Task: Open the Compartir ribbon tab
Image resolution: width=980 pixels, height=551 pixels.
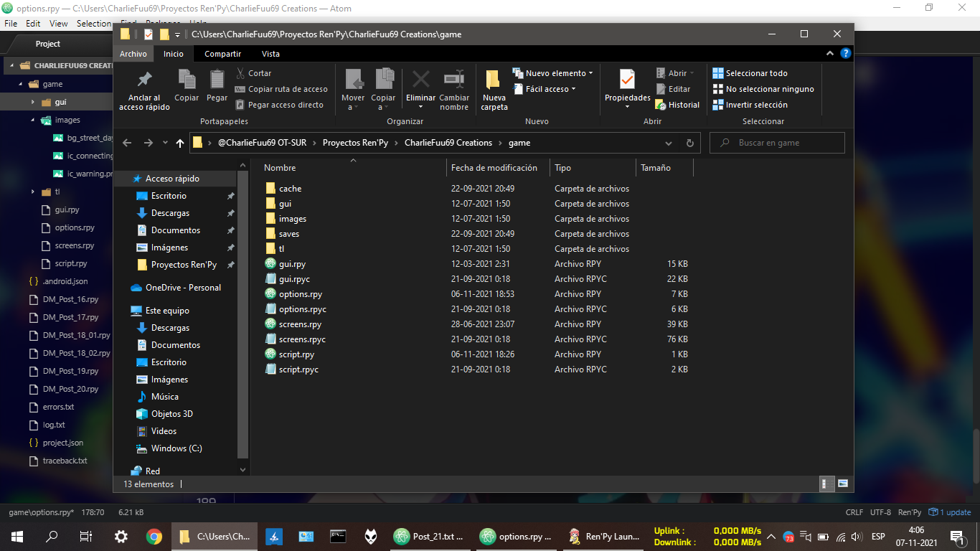Action: point(222,54)
